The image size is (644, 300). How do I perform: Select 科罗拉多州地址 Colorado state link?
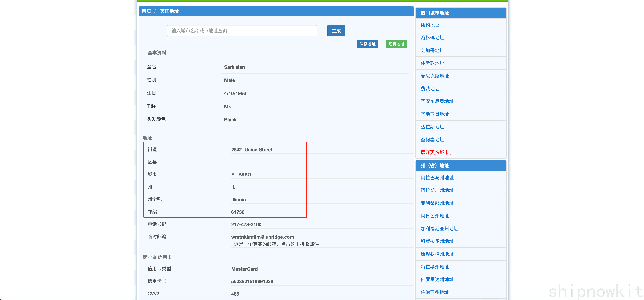437,241
